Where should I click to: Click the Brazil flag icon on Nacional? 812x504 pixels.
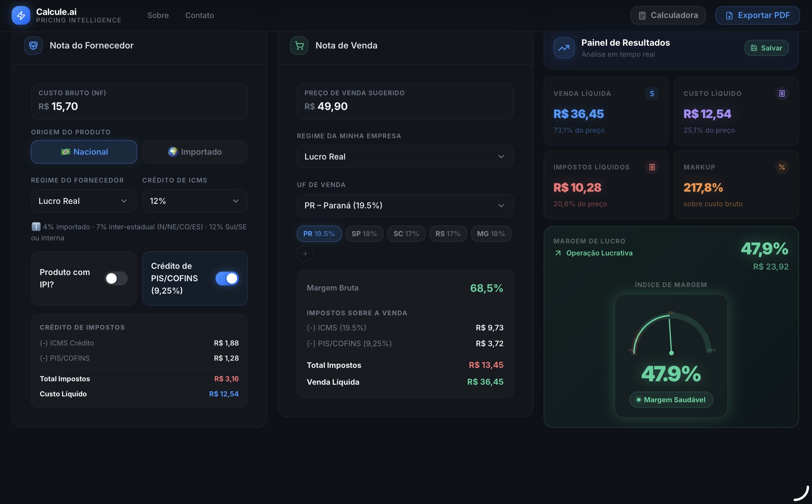coord(65,152)
